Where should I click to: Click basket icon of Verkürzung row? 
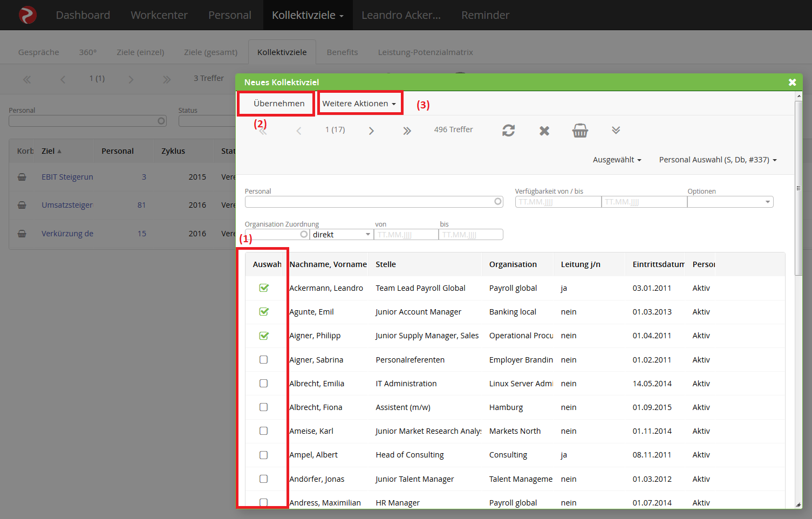pos(22,234)
